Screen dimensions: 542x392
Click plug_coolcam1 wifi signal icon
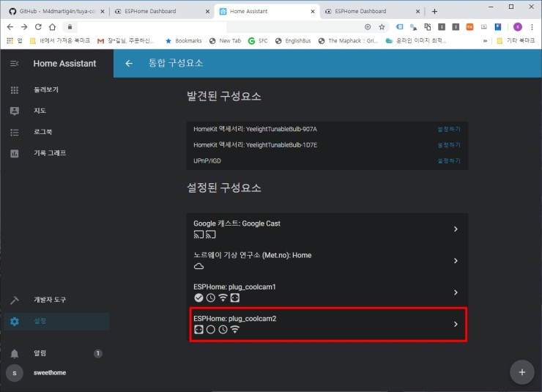point(223,297)
